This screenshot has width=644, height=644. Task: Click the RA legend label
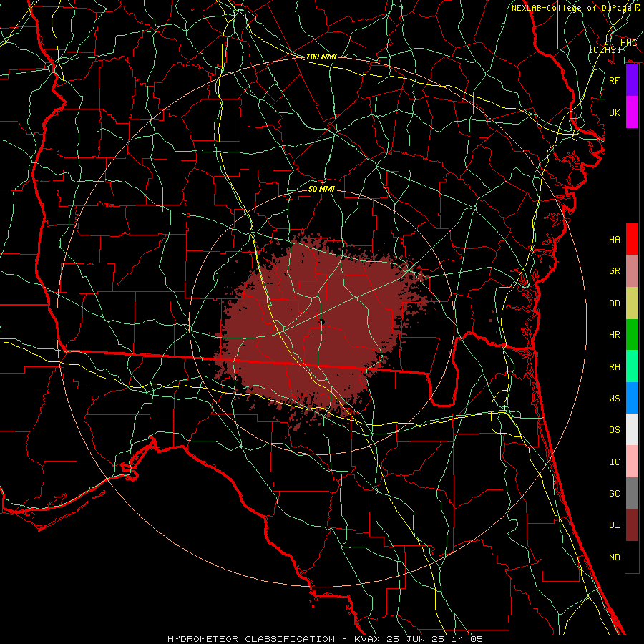(x=614, y=367)
